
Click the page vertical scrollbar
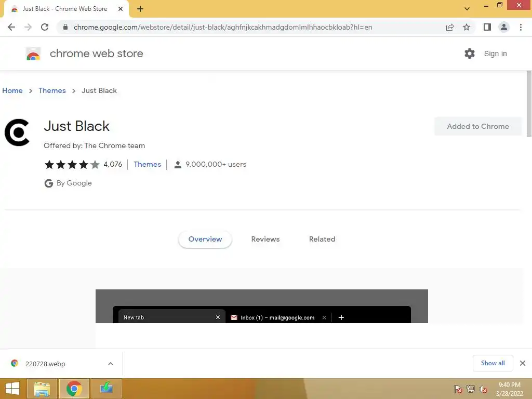point(528,104)
